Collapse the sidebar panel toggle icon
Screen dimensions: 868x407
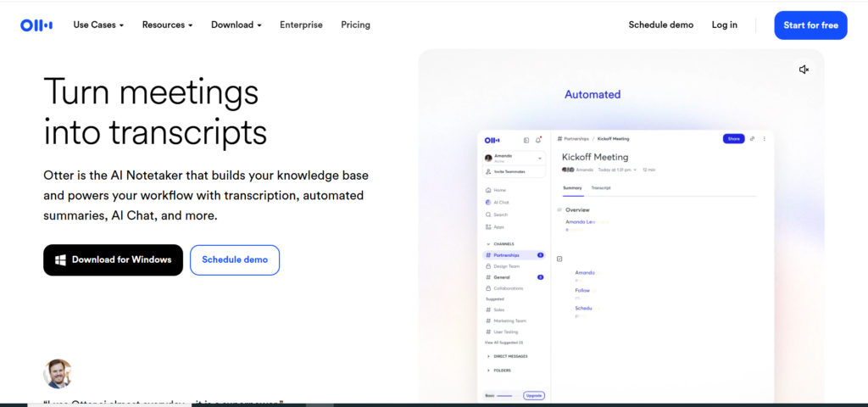click(x=526, y=140)
